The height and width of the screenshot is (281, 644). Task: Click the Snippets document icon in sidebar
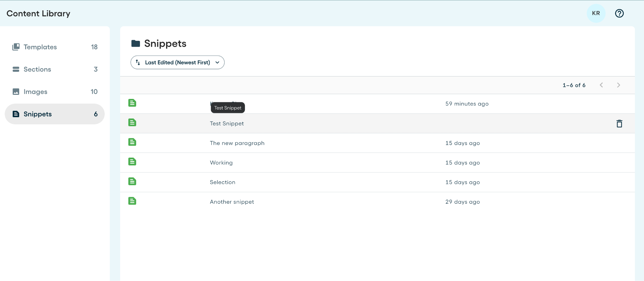click(16, 114)
